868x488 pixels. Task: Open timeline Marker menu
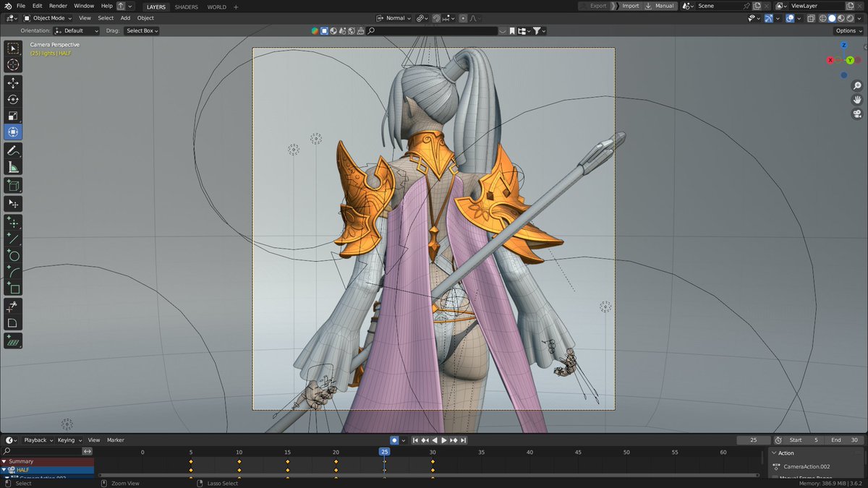click(x=116, y=440)
